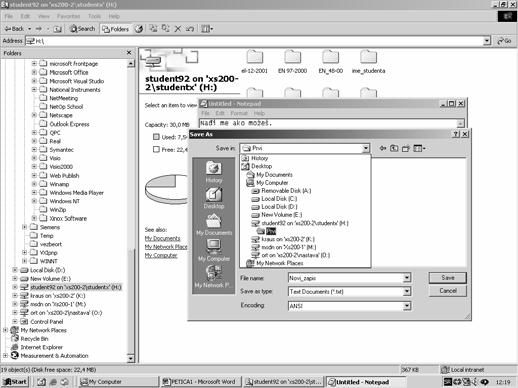Screen dimensions: 518x388
Task: Click Desktop icon in Save As places bar
Action: 214,198
